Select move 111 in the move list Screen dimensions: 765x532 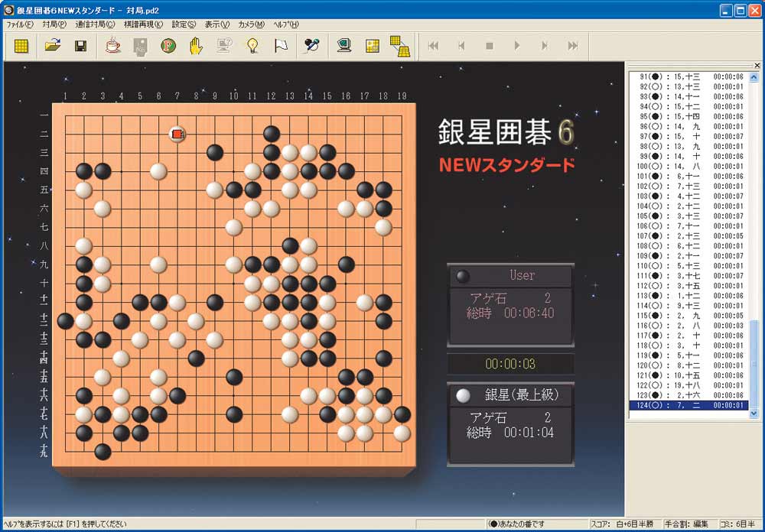pyautogui.click(x=689, y=275)
